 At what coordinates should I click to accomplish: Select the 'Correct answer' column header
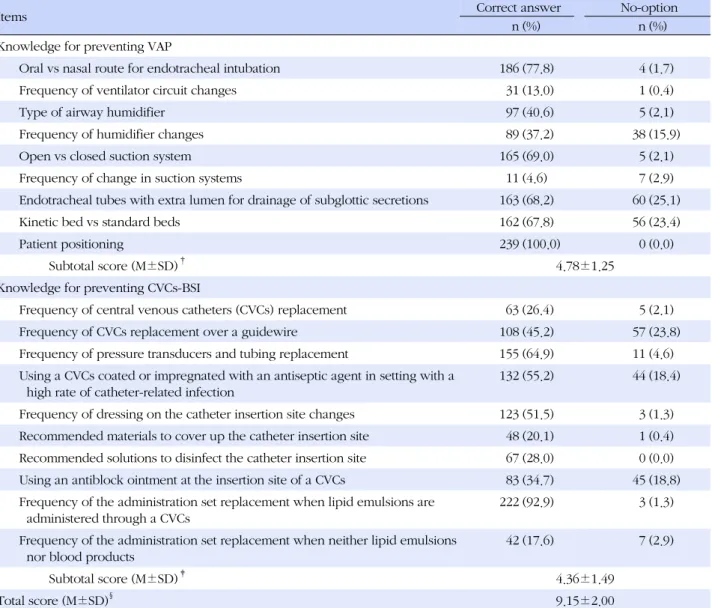click(x=518, y=8)
